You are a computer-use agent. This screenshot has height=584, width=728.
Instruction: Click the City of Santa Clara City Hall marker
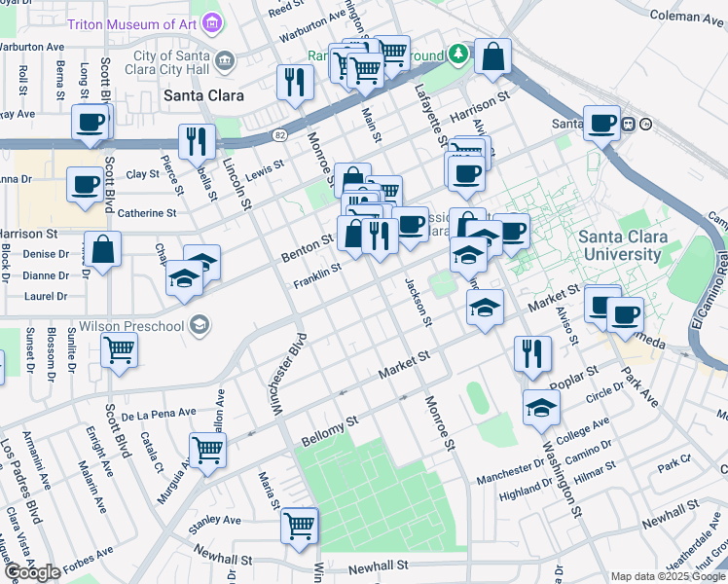point(225,61)
